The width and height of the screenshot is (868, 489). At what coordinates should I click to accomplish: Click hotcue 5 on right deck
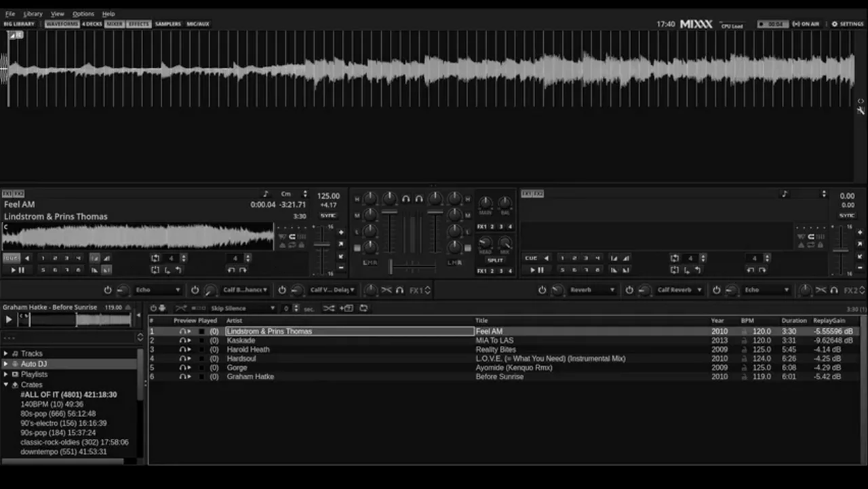562,270
